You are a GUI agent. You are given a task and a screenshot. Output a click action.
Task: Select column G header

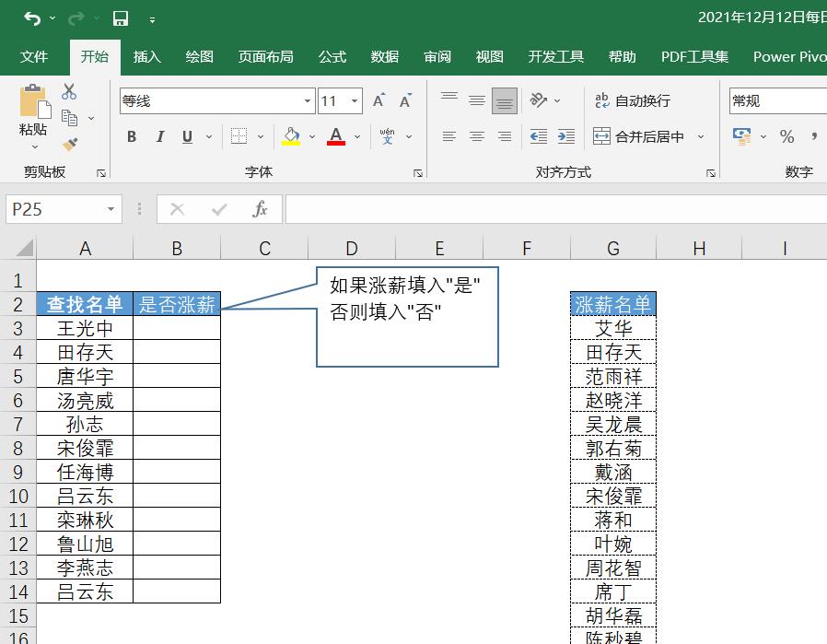click(x=612, y=248)
